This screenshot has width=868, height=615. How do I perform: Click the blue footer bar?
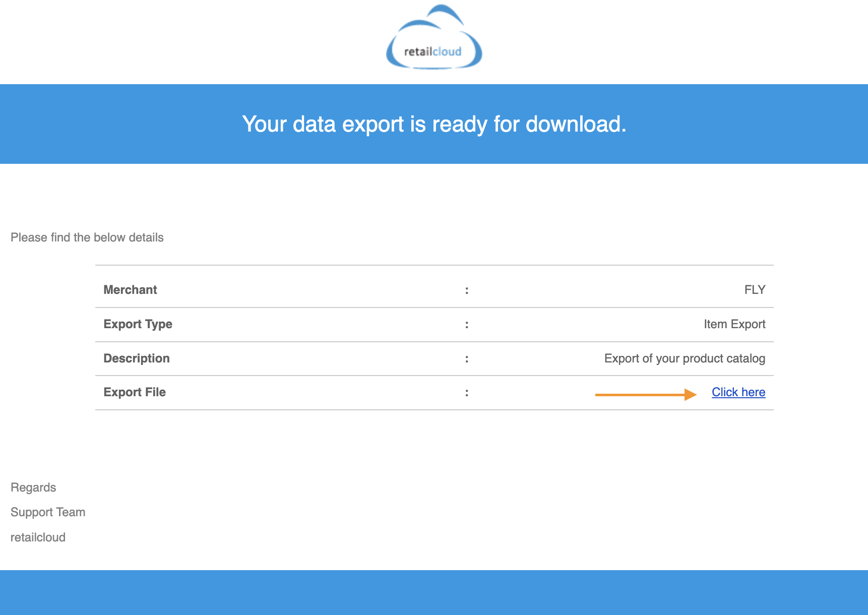pyautogui.click(x=434, y=592)
